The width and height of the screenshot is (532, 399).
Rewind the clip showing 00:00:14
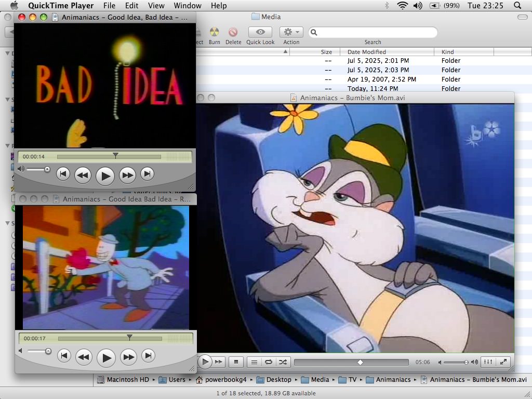[x=83, y=175]
